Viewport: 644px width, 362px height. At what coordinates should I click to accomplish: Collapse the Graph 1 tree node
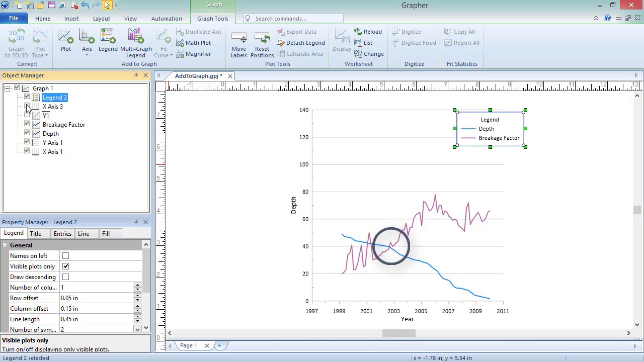[x=7, y=88]
